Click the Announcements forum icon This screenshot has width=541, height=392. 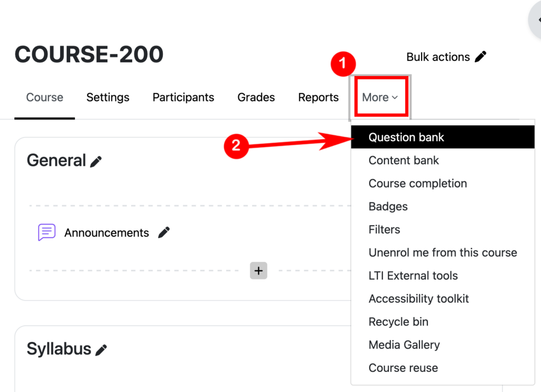pyautogui.click(x=46, y=232)
